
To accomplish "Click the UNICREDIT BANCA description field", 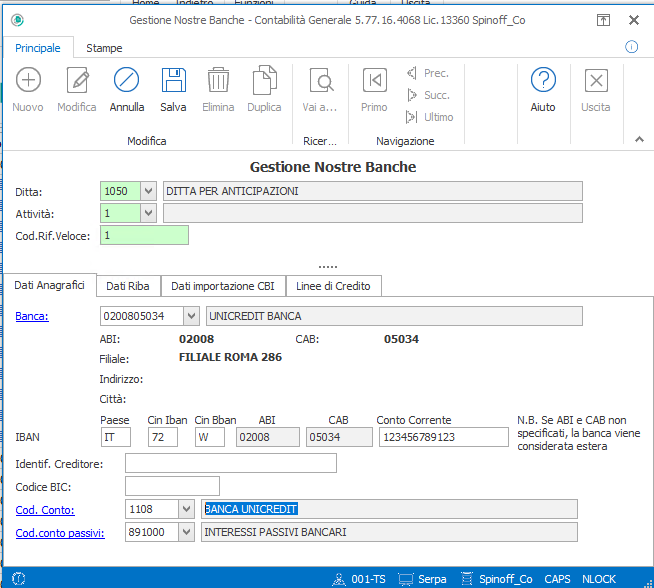I will [x=394, y=316].
